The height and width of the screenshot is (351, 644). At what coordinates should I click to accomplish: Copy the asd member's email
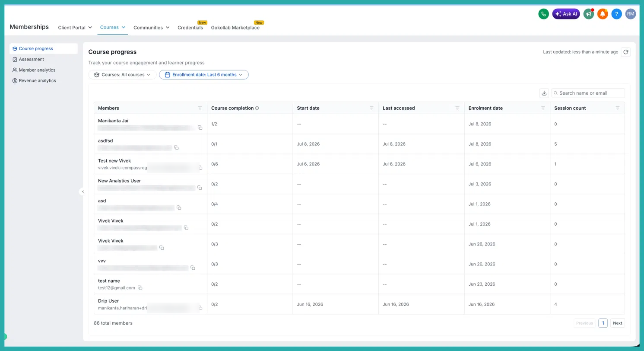179,208
